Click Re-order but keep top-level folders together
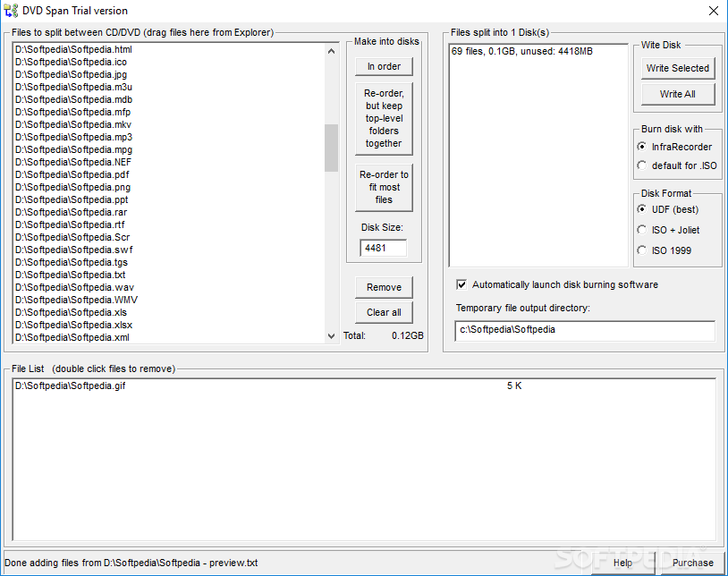 coord(384,118)
